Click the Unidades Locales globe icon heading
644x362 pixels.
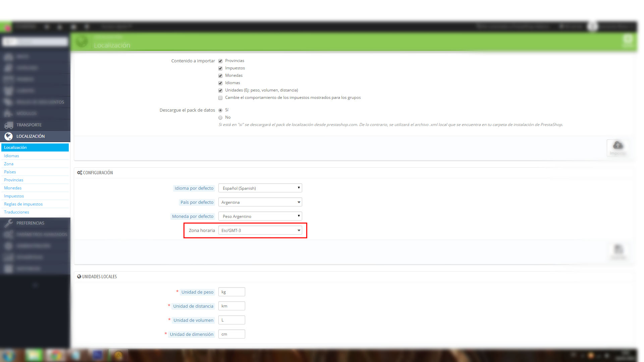79,277
